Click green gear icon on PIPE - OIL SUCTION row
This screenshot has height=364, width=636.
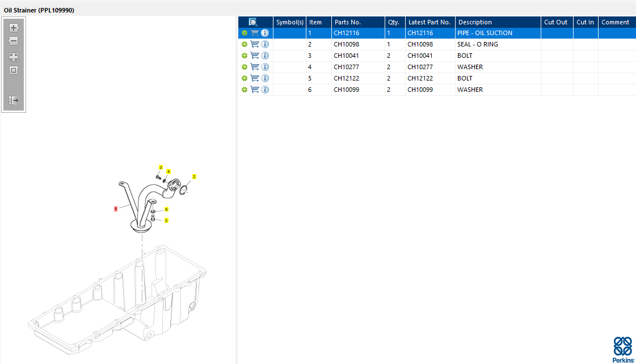tap(245, 33)
